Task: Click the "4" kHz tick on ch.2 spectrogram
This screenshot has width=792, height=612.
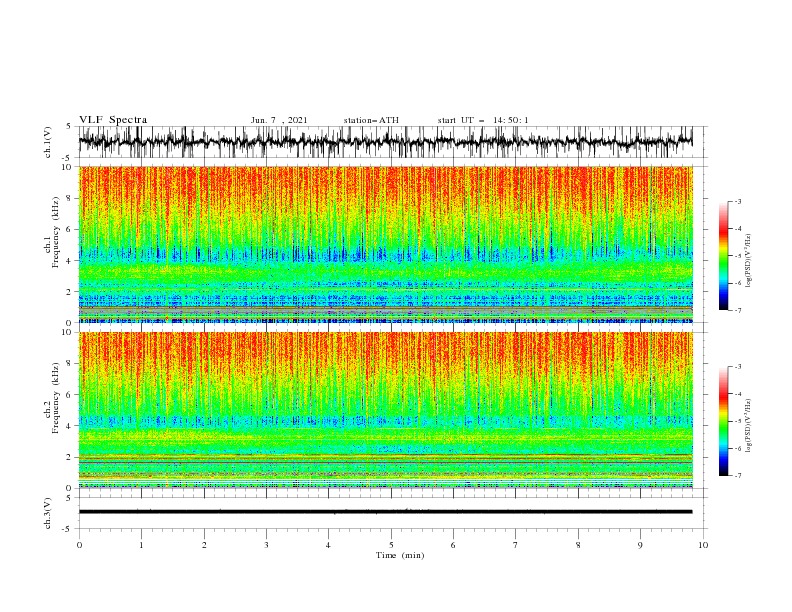Action: pyautogui.click(x=71, y=426)
